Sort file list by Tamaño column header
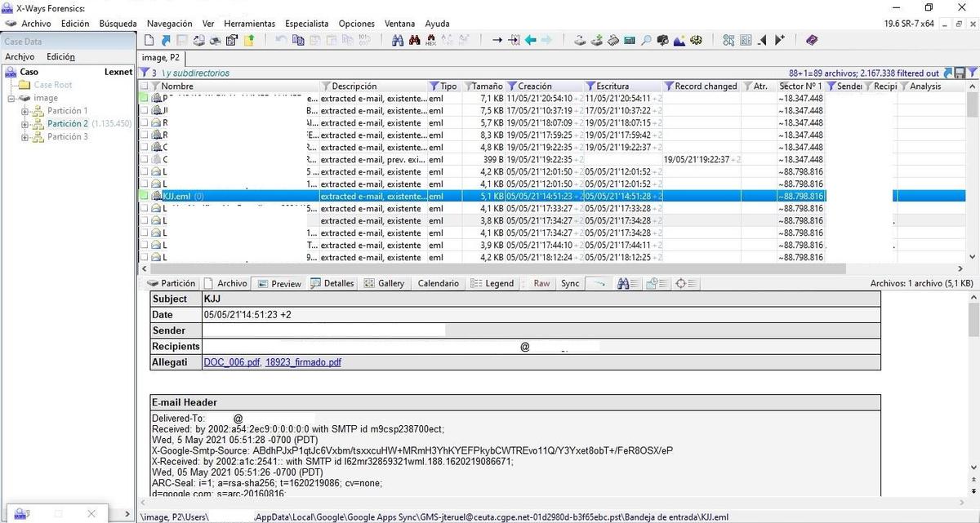 487,86
